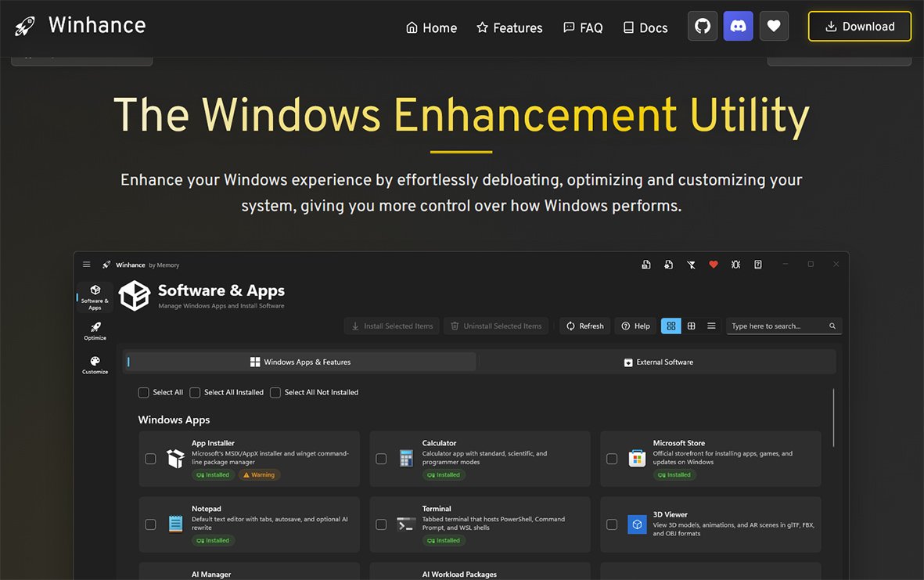Open the GitHub repository icon button

point(703,26)
